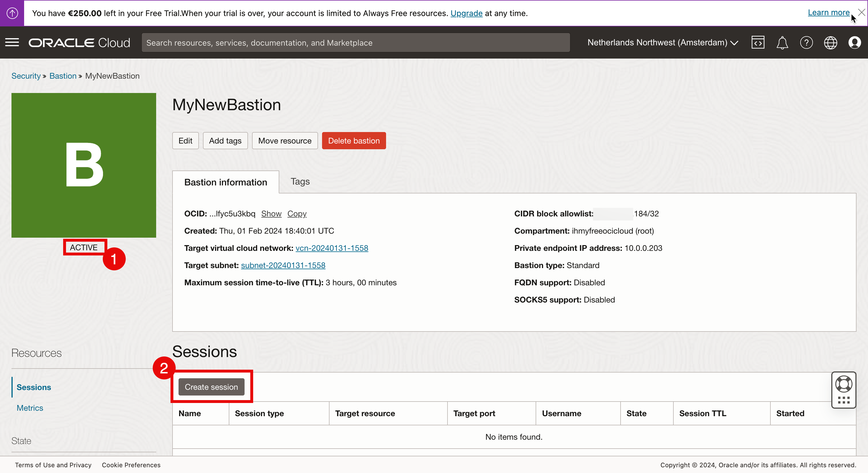Open the vcn-20240131-1558 network link
The height and width of the screenshot is (473, 868).
pos(332,248)
